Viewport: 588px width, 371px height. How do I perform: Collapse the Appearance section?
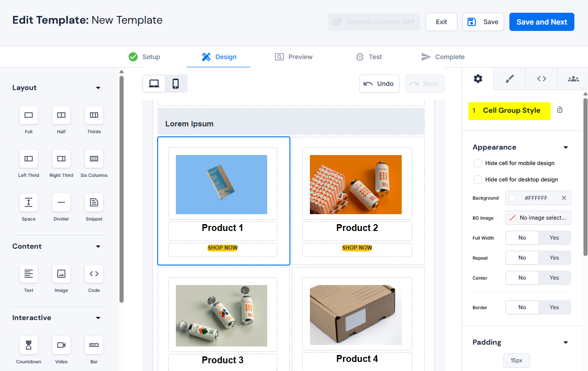(566, 147)
